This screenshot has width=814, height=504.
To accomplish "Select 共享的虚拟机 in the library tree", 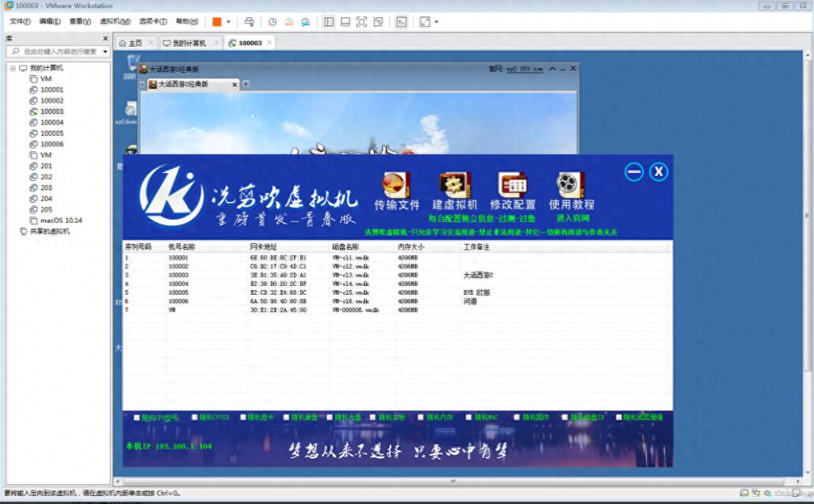I will (49, 231).
